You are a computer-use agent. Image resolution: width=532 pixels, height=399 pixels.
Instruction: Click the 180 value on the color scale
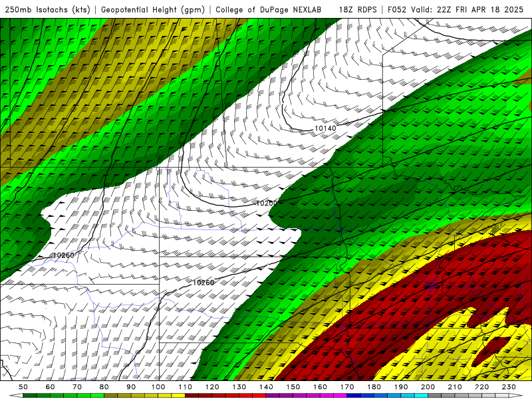pos(374,387)
